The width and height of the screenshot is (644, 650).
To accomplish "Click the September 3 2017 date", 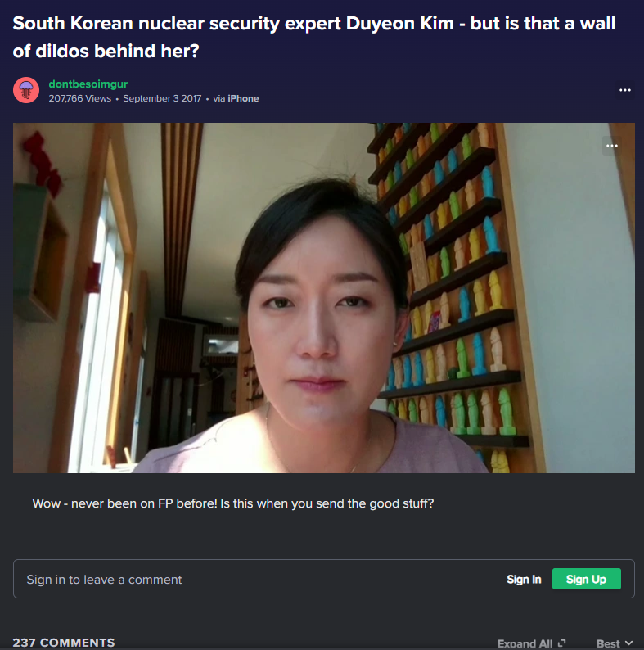I will [x=162, y=99].
